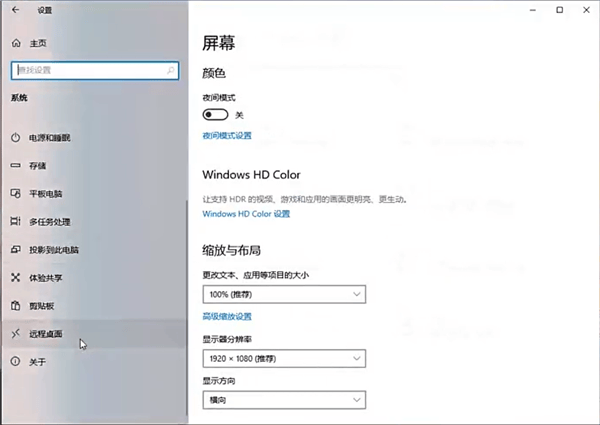The height and width of the screenshot is (425, 600).
Task: Toggle the night light (夜间模式) switch
Action: pos(215,114)
